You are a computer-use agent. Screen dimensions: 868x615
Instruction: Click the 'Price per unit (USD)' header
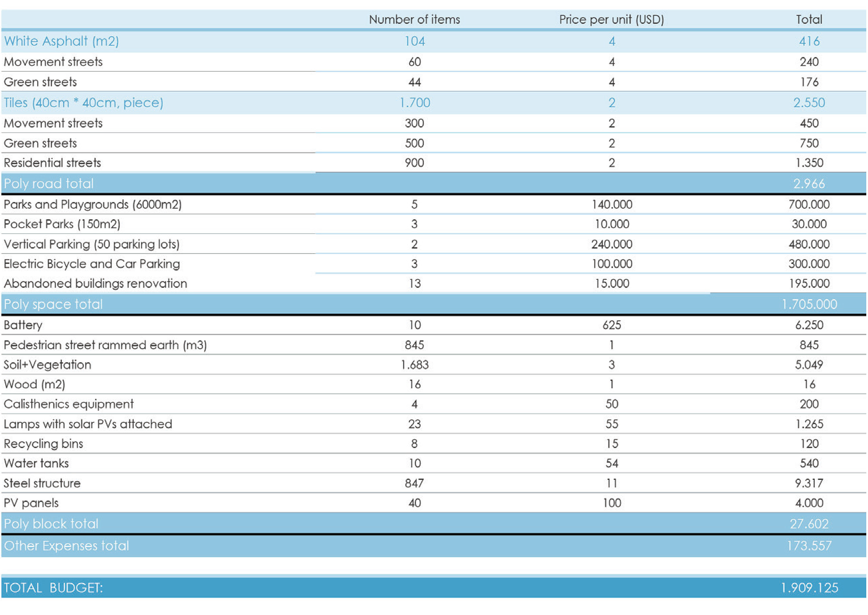point(611,19)
